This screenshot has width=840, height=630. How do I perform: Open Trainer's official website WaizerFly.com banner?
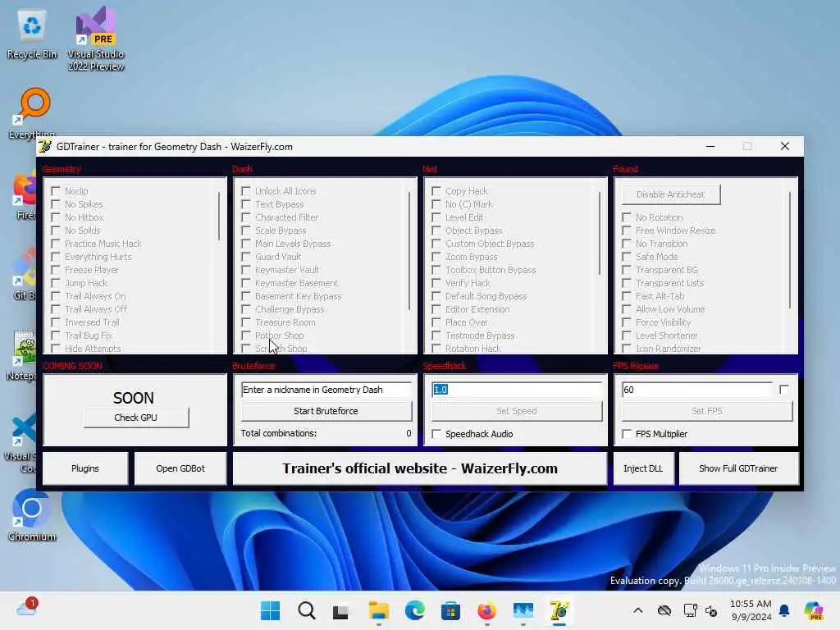pos(420,468)
